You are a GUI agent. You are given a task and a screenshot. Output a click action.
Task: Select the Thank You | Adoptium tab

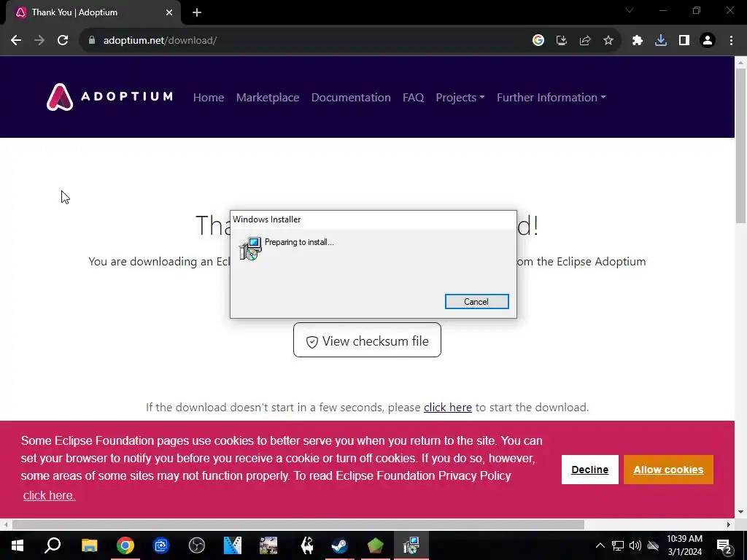click(93, 12)
